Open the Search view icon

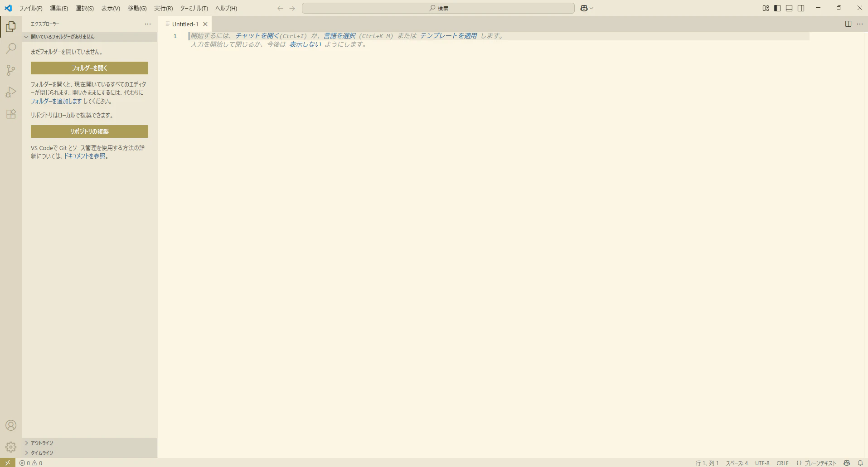point(11,49)
